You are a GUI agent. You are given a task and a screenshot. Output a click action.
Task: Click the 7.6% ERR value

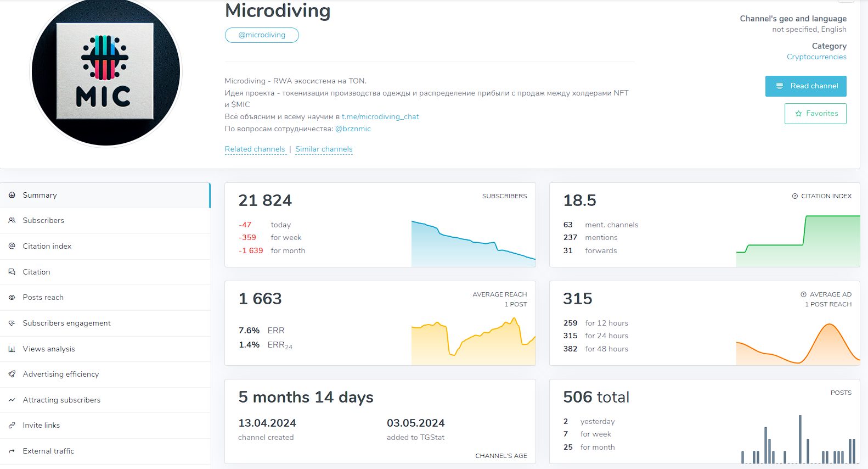[x=249, y=331]
